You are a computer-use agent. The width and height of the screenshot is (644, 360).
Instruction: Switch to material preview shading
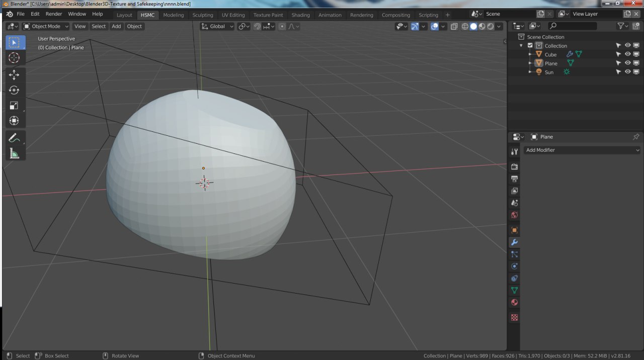click(x=482, y=26)
